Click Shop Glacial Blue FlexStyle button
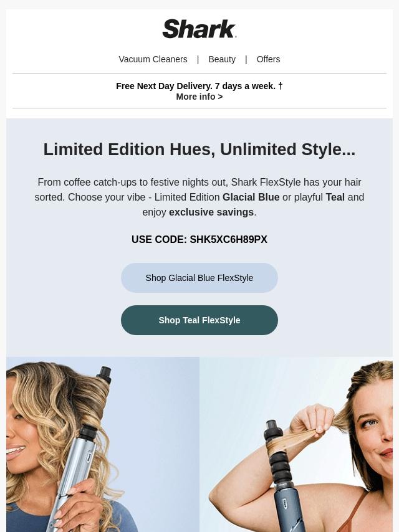This screenshot has width=399, height=532. coord(199,278)
